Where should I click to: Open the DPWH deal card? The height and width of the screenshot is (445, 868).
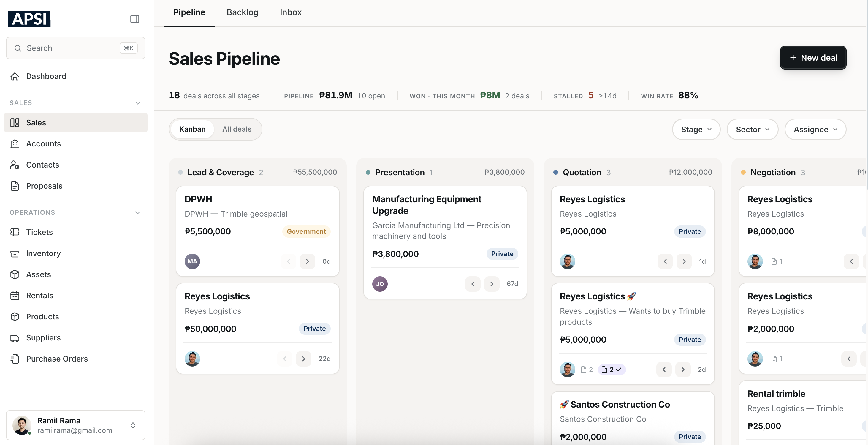click(x=257, y=231)
